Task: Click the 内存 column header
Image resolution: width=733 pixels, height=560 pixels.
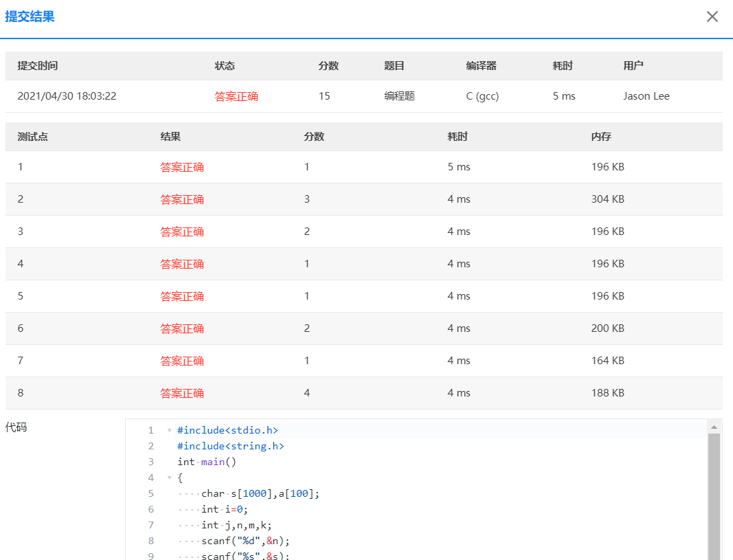Action: (601, 137)
